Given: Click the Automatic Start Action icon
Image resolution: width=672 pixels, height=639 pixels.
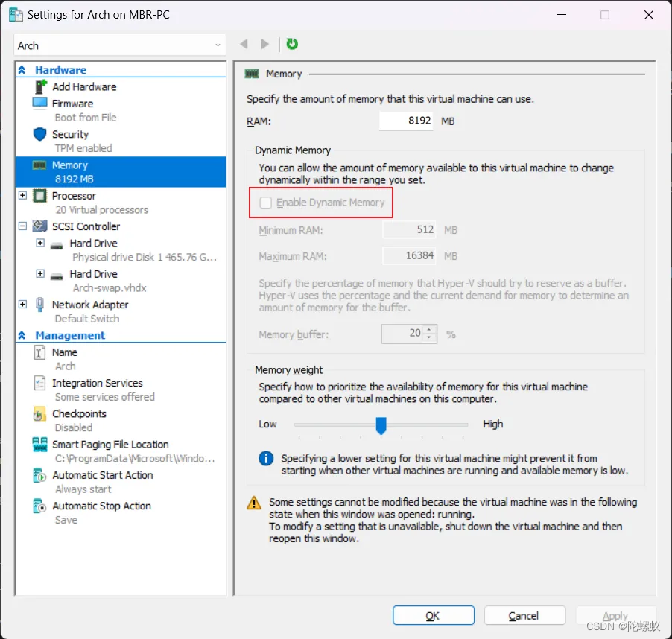Looking at the screenshot, I should [39, 475].
